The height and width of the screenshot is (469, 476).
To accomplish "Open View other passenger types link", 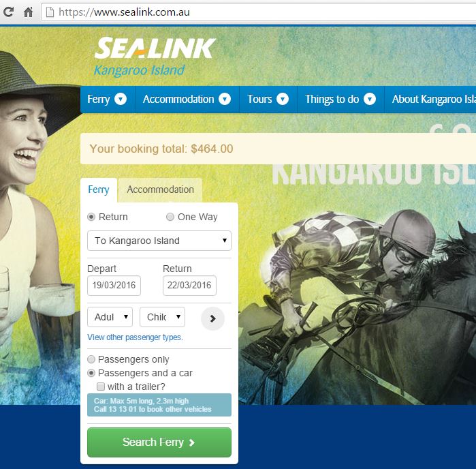I will click(x=135, y=337).
